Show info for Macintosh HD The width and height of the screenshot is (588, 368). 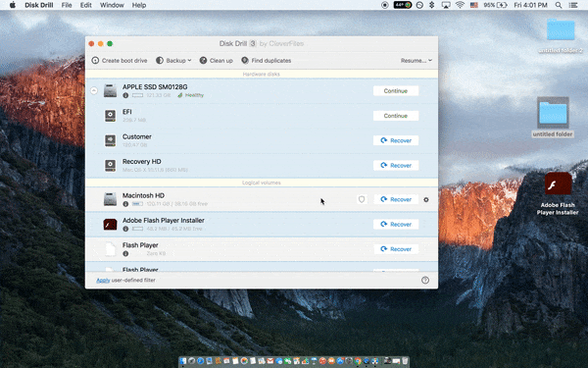125,204
